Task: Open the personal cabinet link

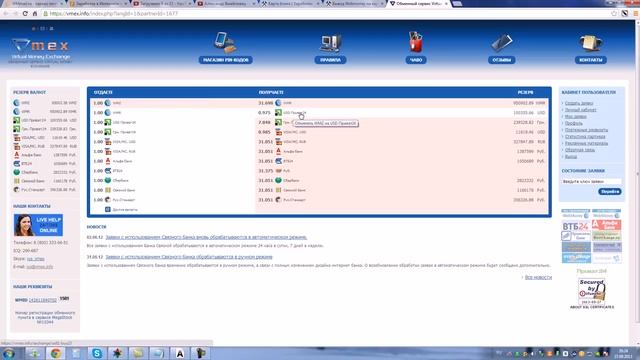Action: click(580, 110)
